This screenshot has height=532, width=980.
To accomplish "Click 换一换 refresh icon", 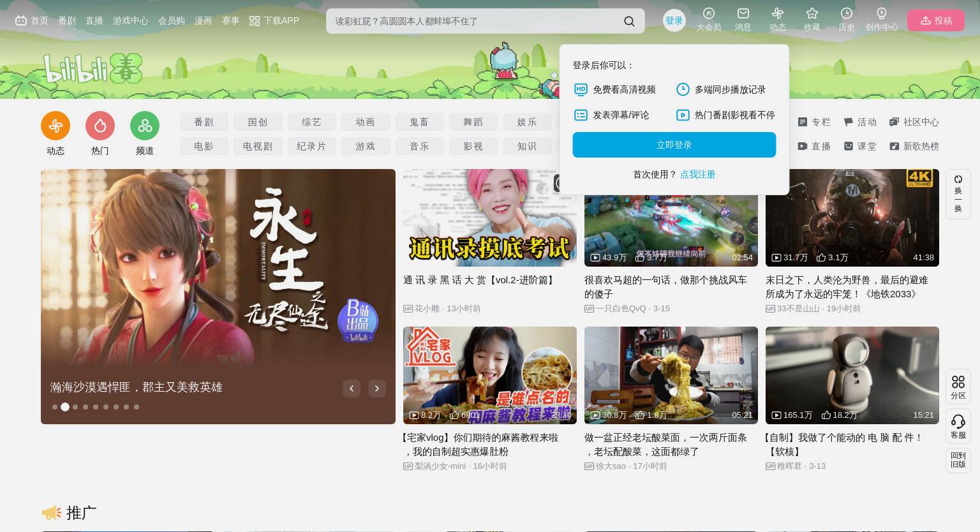I will 958,194.
